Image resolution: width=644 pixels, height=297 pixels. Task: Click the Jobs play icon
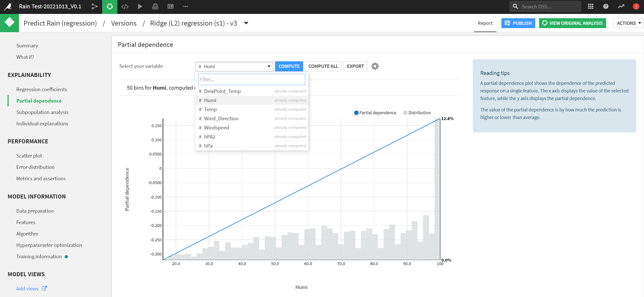(140, 7)
